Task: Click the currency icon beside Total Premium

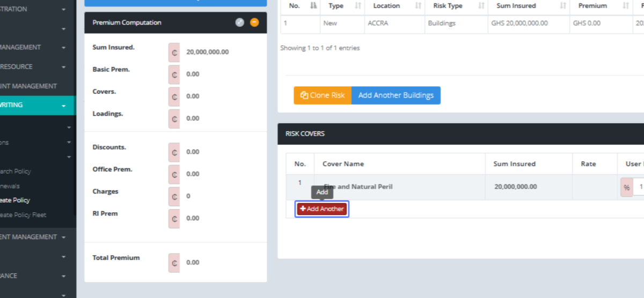Action: 174,263
